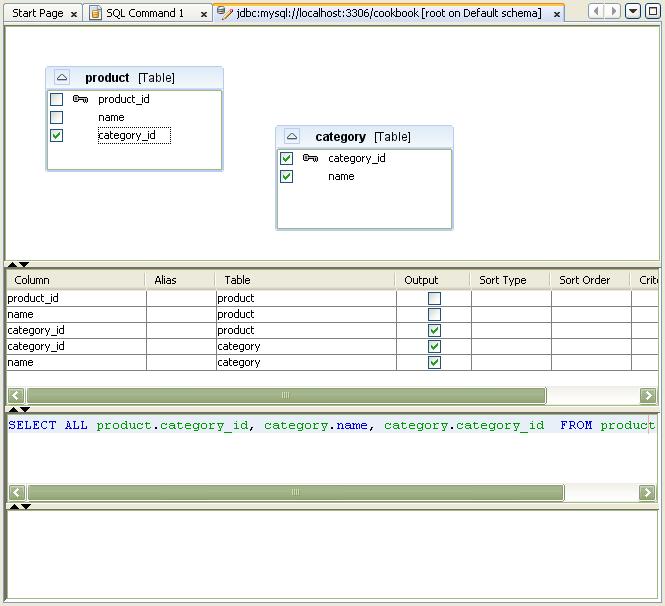665x606 pixels.
Task: Click primary key icon beside category_id
Action: 310,158
